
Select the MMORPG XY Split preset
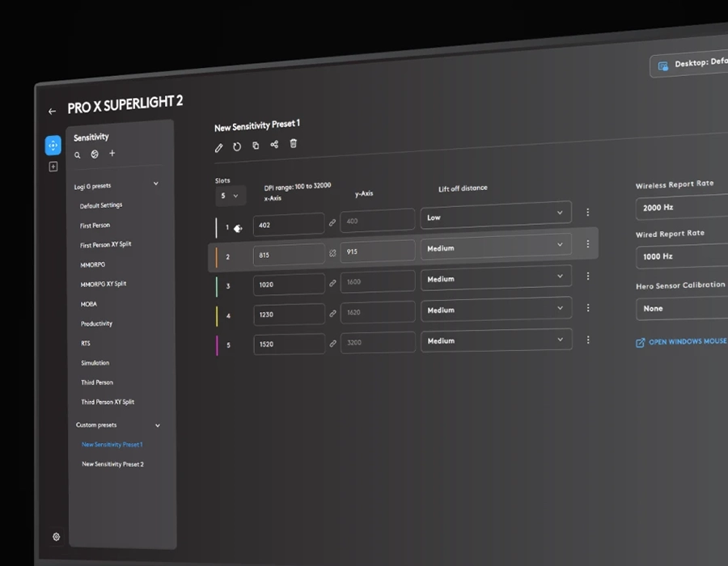pyautogui.click(x=103, y=284)
